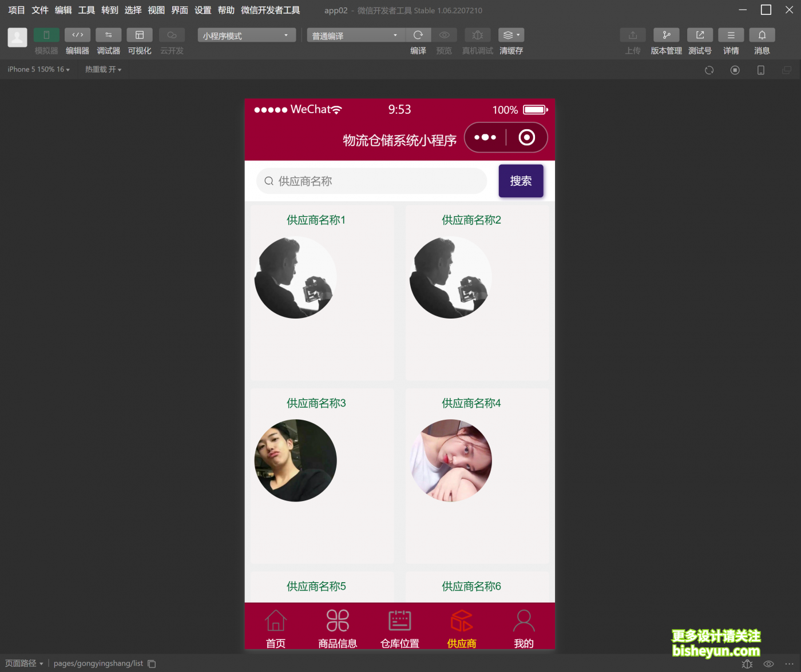Select 供应商名称6 title text
801x672 pixels.
[x=471, y=586]
